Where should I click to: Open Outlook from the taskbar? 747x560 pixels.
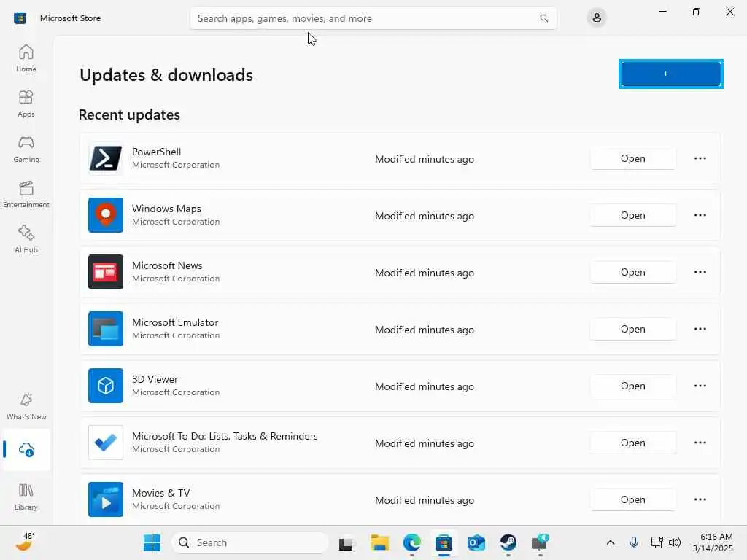tap(476, 542)
